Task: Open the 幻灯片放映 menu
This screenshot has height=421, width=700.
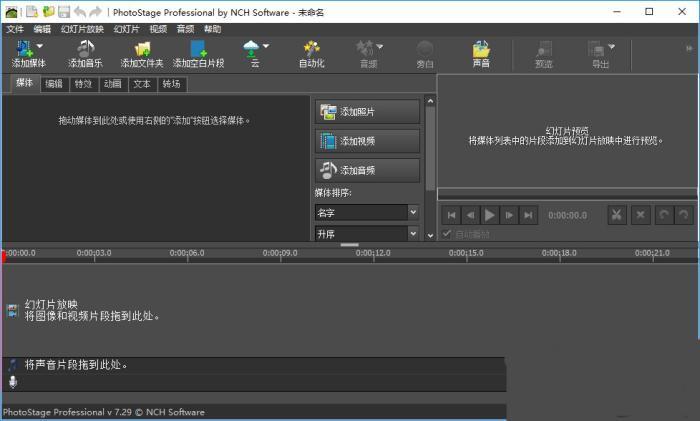Action: click(x=82, y=29)
